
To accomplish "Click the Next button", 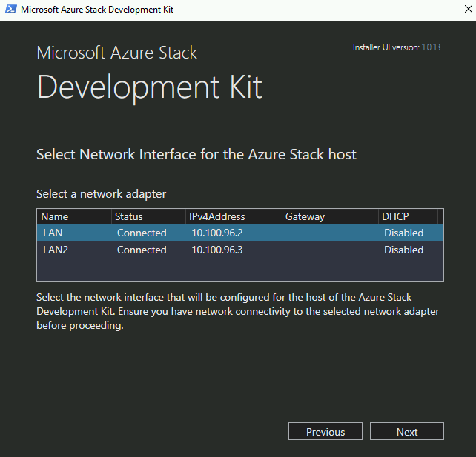I will pos(406,431).
